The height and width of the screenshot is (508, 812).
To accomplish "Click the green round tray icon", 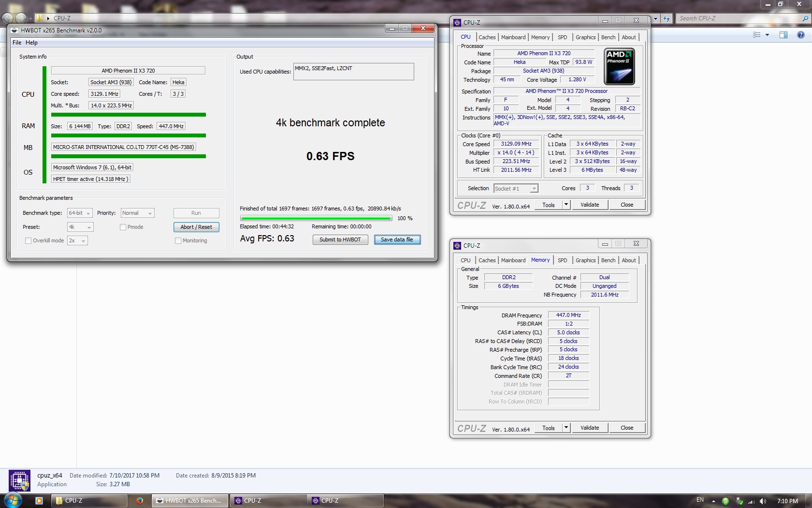I will (x=725, y=501).
